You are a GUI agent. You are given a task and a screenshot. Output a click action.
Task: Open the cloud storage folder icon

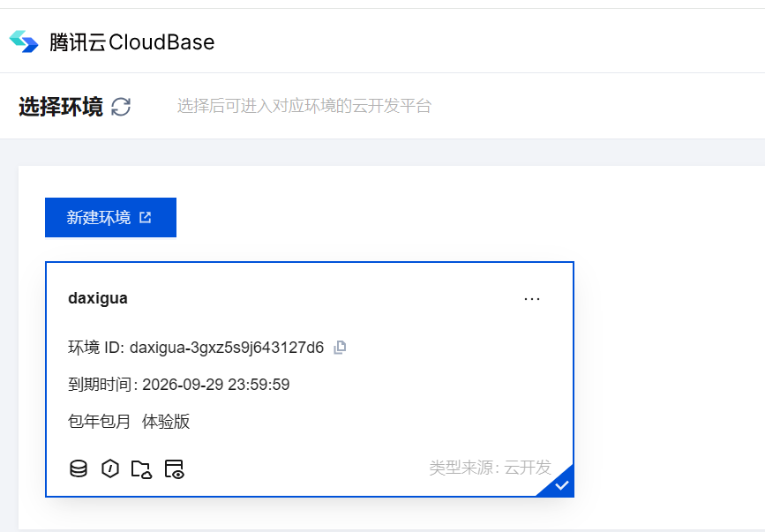click(x=142, y=469)
